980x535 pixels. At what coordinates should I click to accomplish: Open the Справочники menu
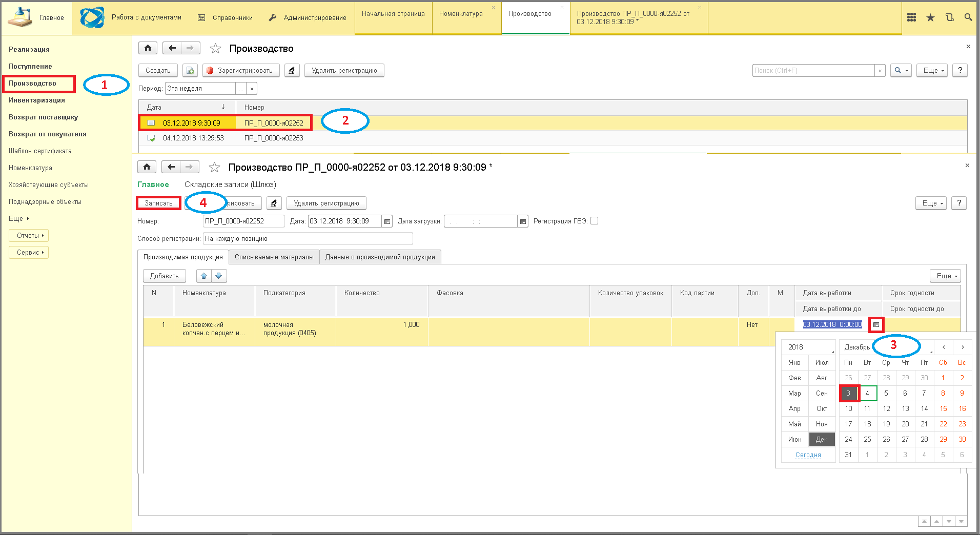click(226, 18)
